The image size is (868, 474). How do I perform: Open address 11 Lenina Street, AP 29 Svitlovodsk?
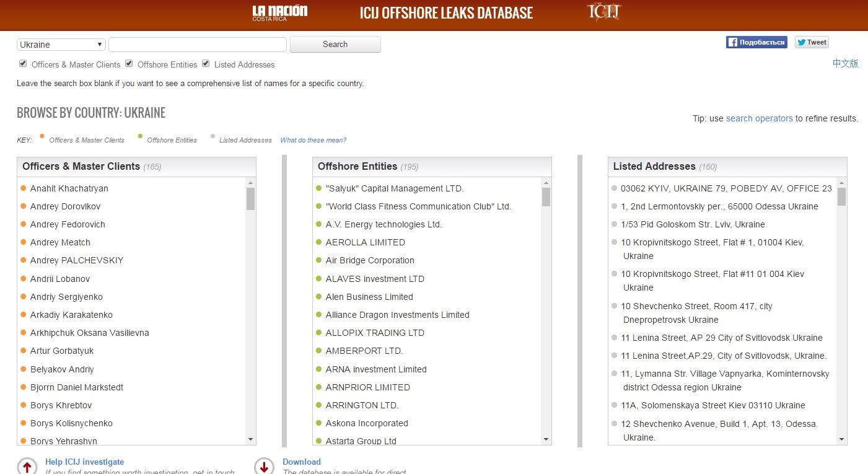coord(722,338)
